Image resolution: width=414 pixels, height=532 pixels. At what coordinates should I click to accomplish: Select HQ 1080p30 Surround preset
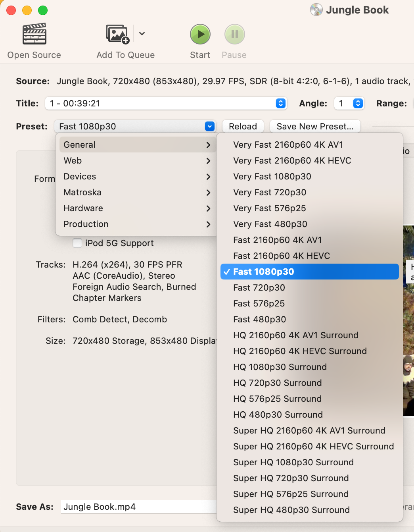click(310, 367)
